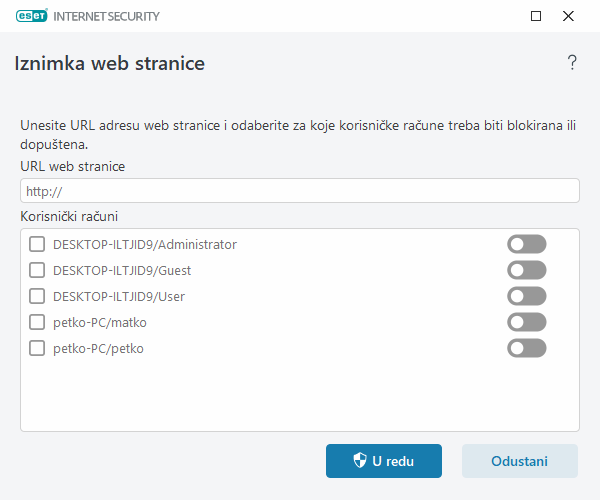This screenshot has height=500, width=600.
Task: Tick the DESKTOP-ILTJID9/Guest checkbox
Action: [x=37, y=270]
